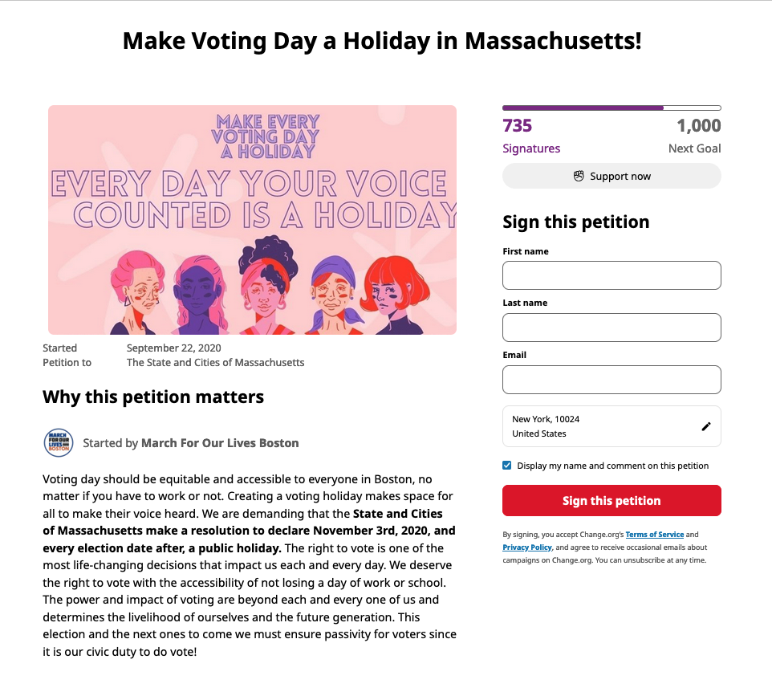772x700 pixels.
Task: Open the Privacy Policy link
Action: (526, 547)
